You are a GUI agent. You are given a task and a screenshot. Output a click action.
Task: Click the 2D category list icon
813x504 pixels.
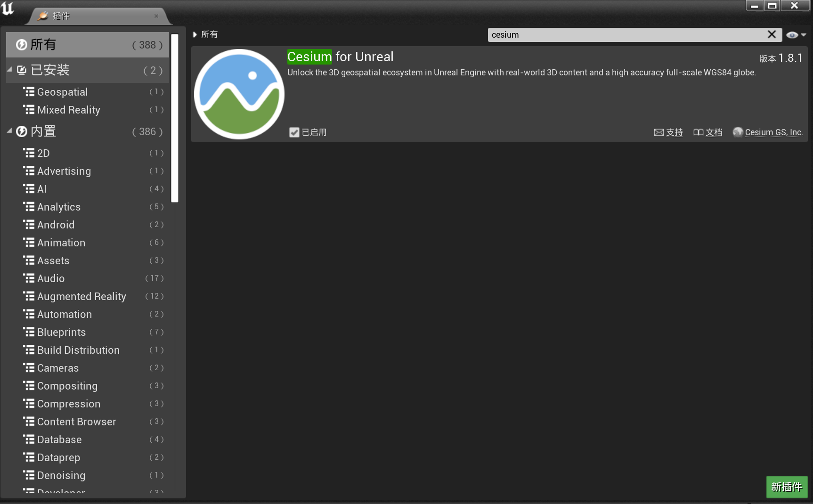click(29, 153)
